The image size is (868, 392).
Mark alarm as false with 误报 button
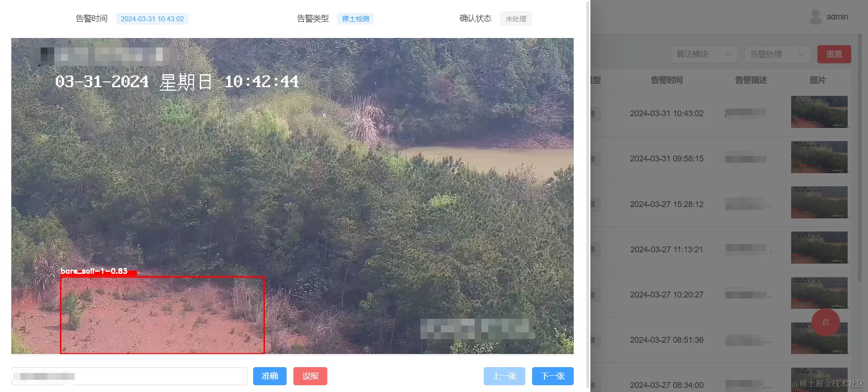click(310, 376)
